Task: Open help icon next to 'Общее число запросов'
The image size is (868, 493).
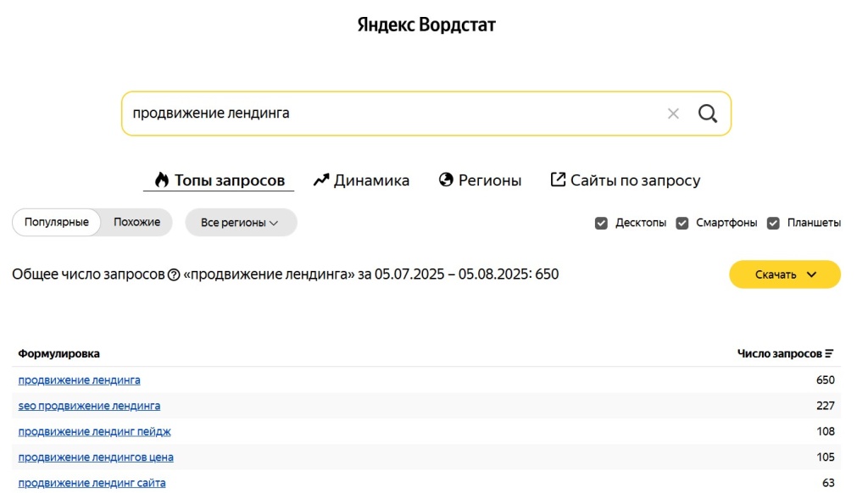Action: point(174,274)
